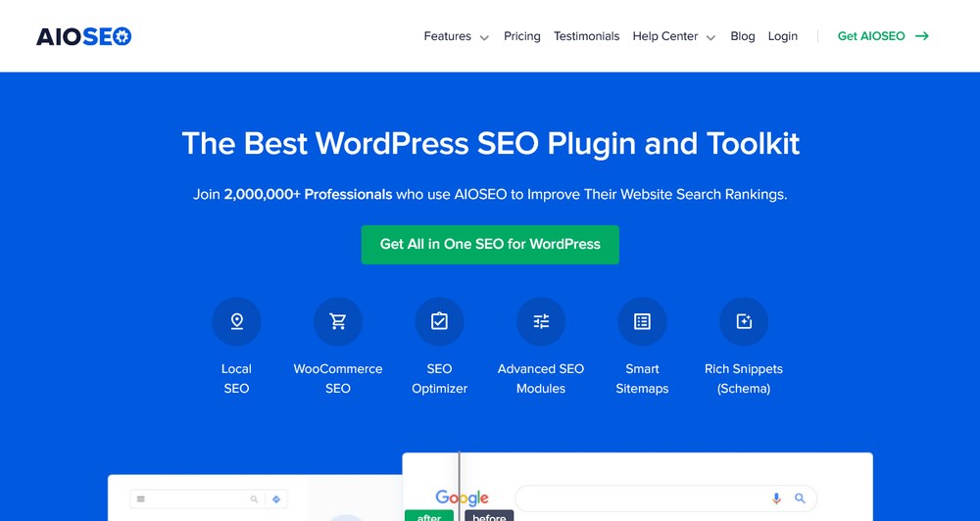Select the WooCommerce SEO cart icon
The width and height of the screenshot is (980, 521).
click(x=338, y=322)
